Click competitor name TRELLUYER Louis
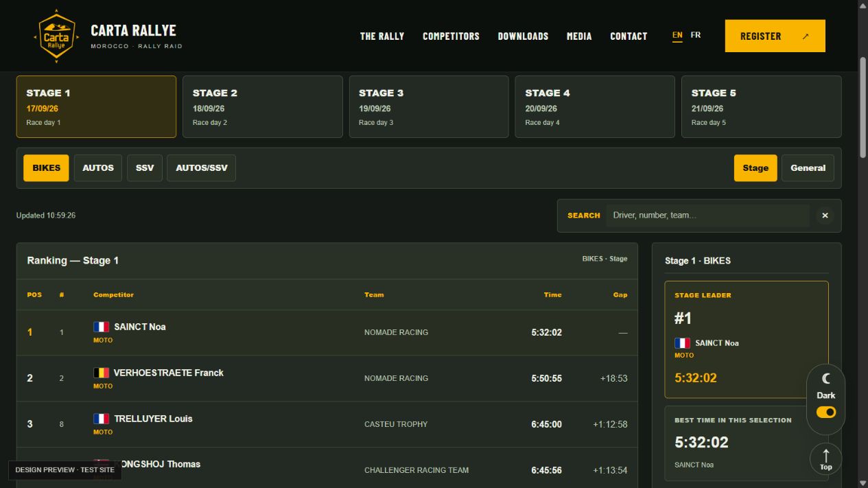Screen dimensions: 868x488 coord(153,419)
